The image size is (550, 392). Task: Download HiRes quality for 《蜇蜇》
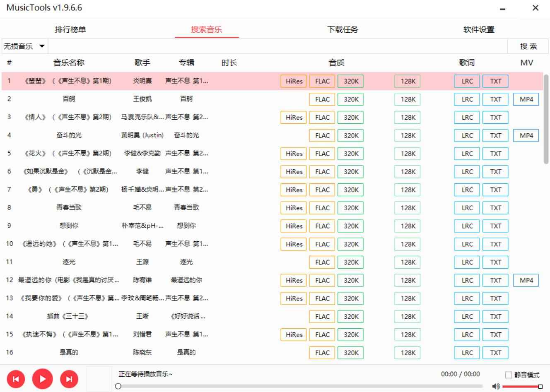pyautogui.click(x=293, y=81)
